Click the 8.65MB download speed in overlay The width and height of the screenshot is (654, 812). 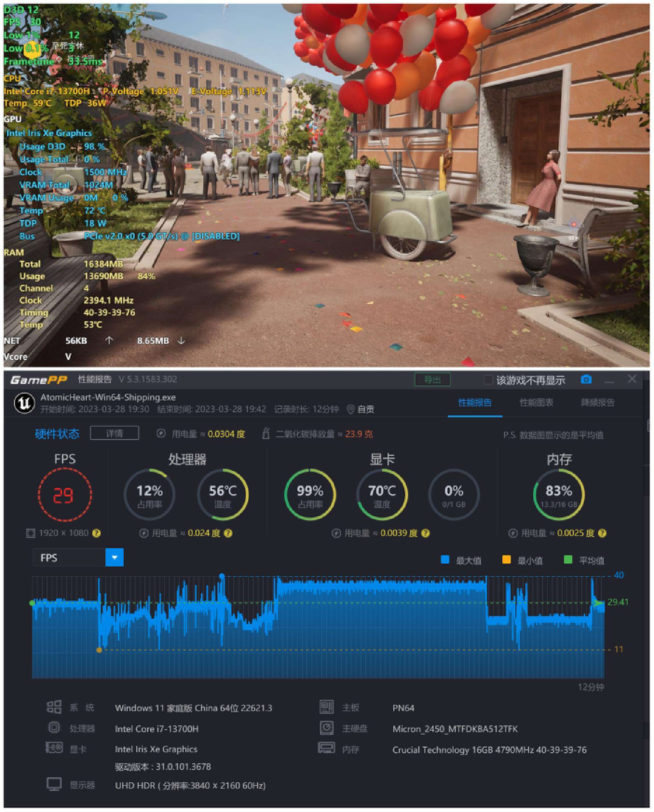pyautogui.click(x=153, y=341)
